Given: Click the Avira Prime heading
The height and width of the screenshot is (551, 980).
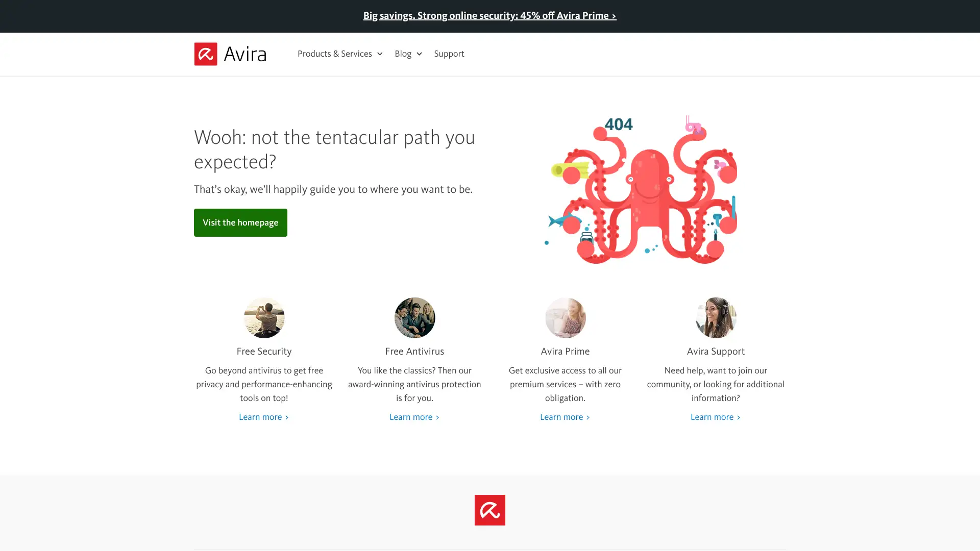Looking at the screenshot, I should (x=565, y=351).
